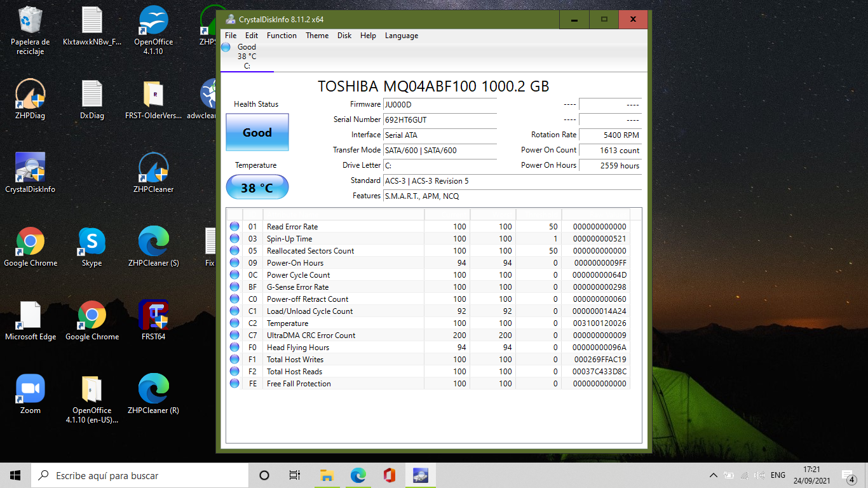Open the File menu
The height and width of the screenshot is (488, 868).
(231, 36)
